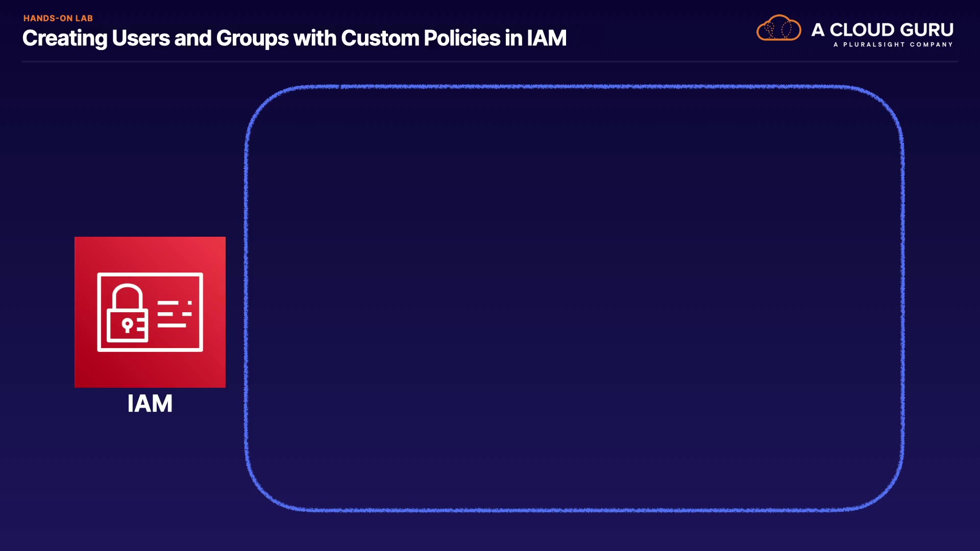
Task: Click Custom Policies in the slide title
Action: point(421,38)
